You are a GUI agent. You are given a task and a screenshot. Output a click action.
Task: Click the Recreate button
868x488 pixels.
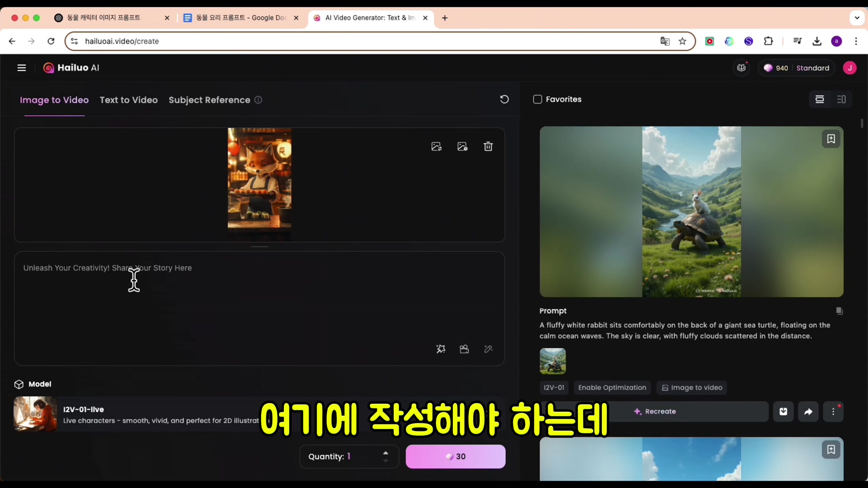coord(655,411)
